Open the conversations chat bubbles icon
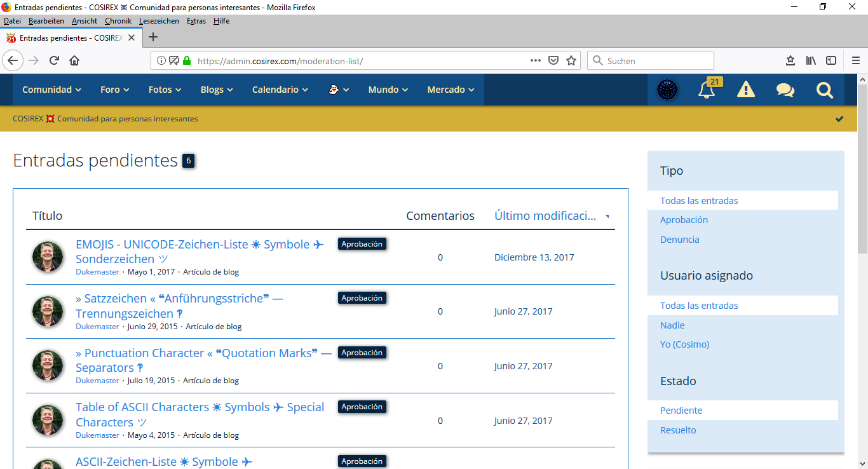 pyautogui.click(x=785, y=90)
